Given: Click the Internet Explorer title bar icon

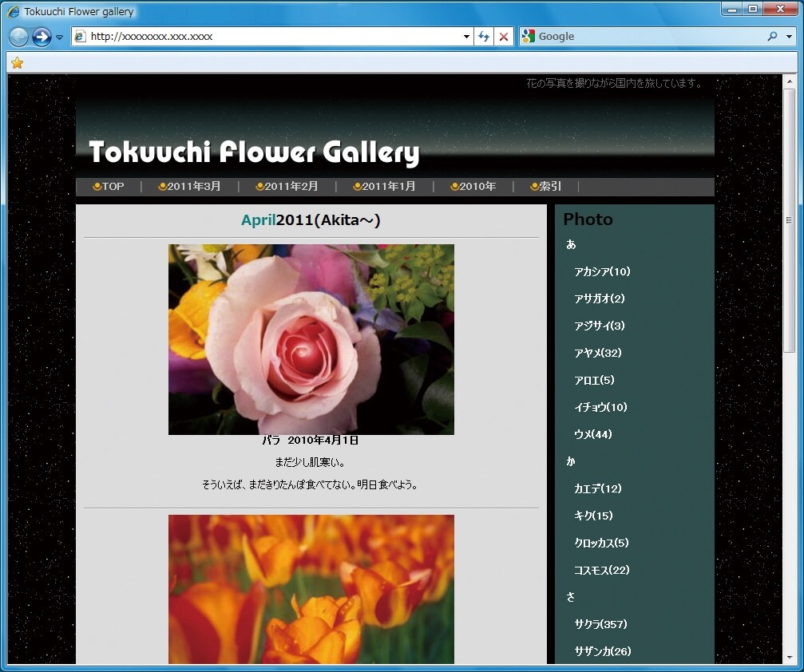Looking at the screenshot, I should pyautogui.click(x=14, y=12).
